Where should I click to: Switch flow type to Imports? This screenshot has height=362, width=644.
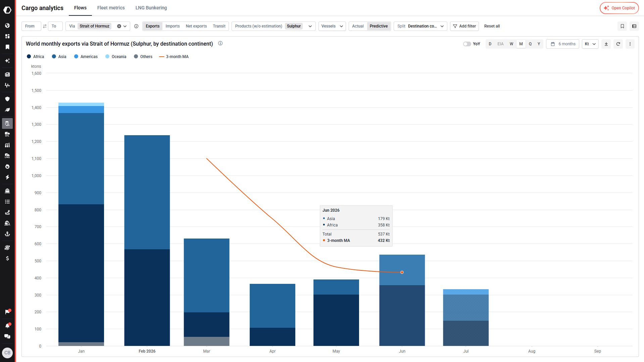tap(172, 26)
